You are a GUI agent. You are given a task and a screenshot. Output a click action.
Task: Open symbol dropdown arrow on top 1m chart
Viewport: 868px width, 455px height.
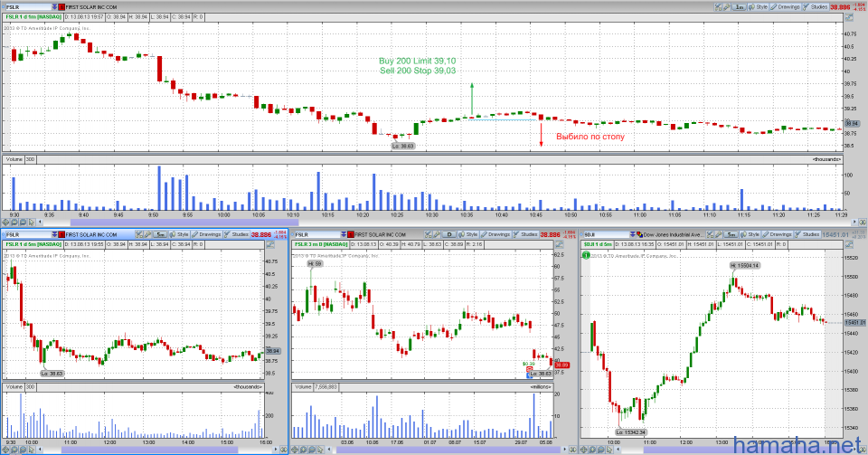(54, 7)
